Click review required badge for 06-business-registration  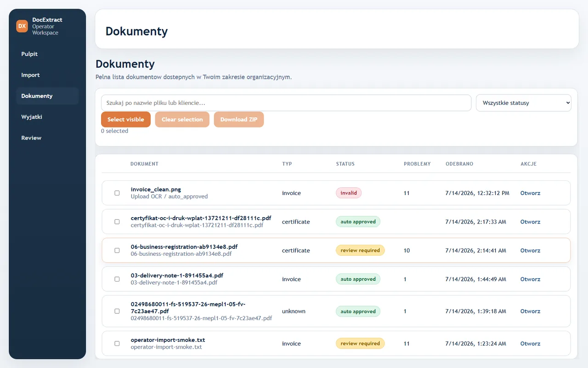coord(360,251)
